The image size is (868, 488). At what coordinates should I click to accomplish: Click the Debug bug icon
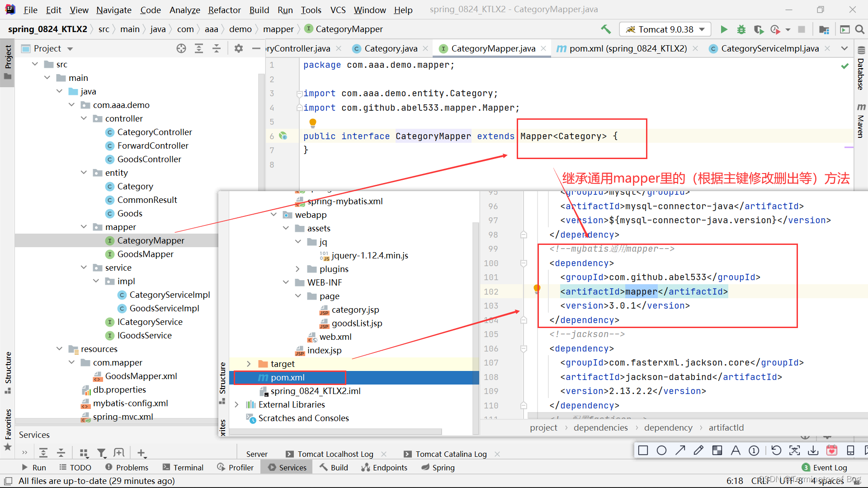pyautogui.click(x=741, y=29)
